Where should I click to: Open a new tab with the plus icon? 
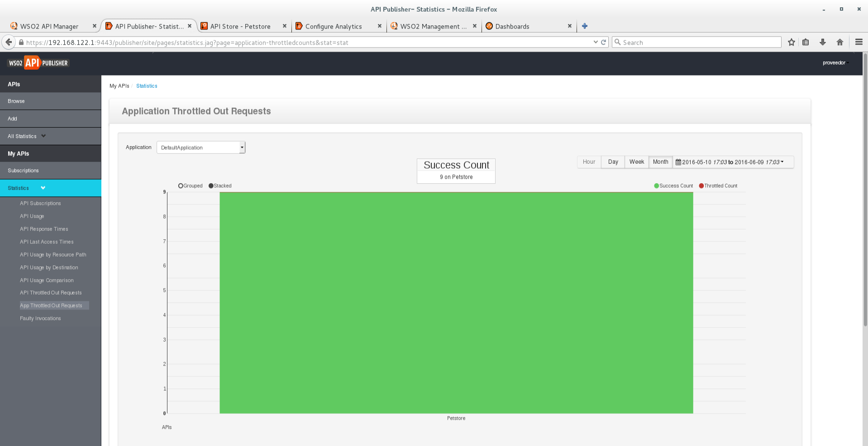(585, 26)
